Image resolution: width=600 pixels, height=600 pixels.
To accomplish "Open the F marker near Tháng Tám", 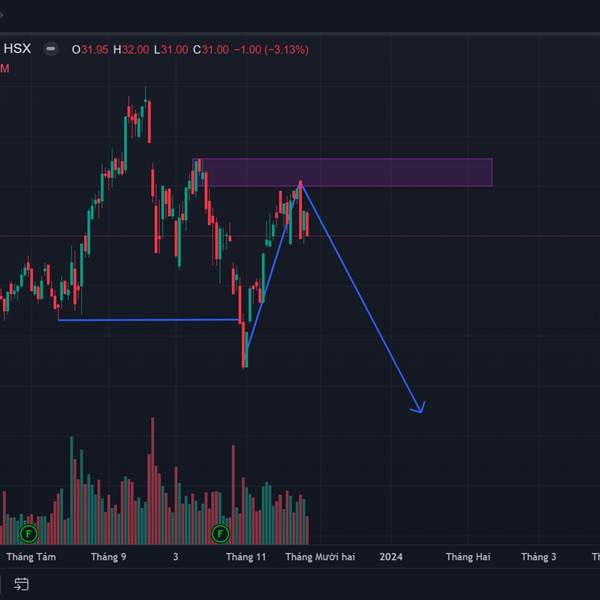I will pyautogui.click(x=29, y=533).
